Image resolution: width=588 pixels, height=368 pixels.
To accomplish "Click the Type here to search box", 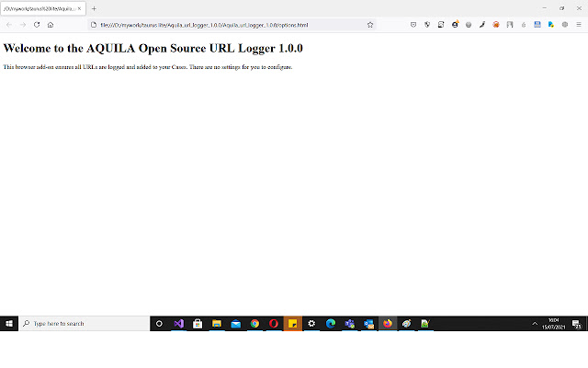I will click(x=84, y=323).
